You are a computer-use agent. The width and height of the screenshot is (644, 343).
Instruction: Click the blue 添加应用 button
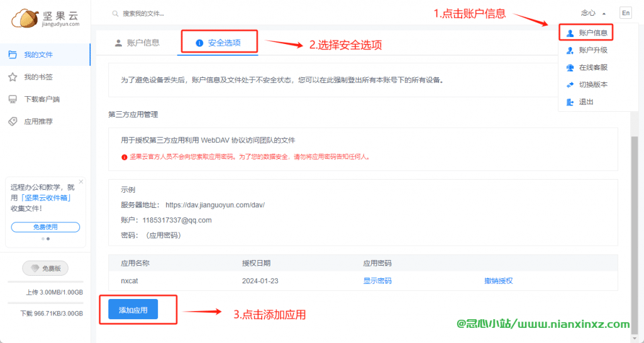pyautogui.click(x=133, y=309)
